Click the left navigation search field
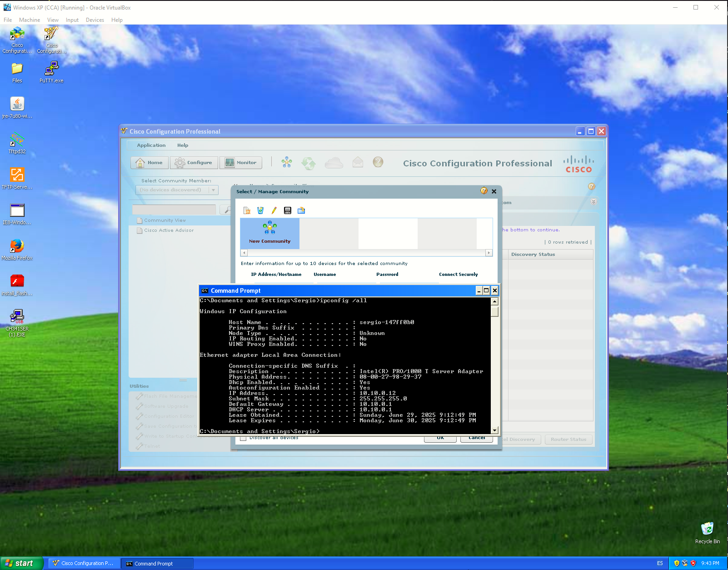Image resolution: width=728 pixels, height=570 pixels. point(174,210)
